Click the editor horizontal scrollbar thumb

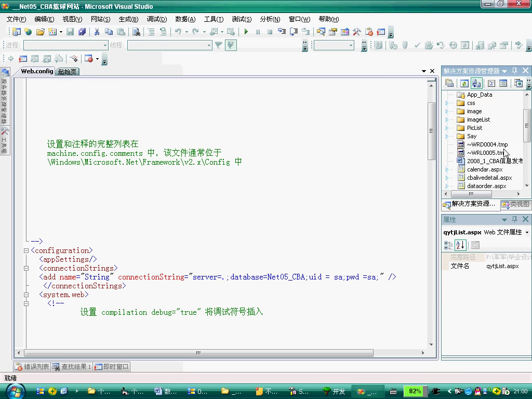198,353
